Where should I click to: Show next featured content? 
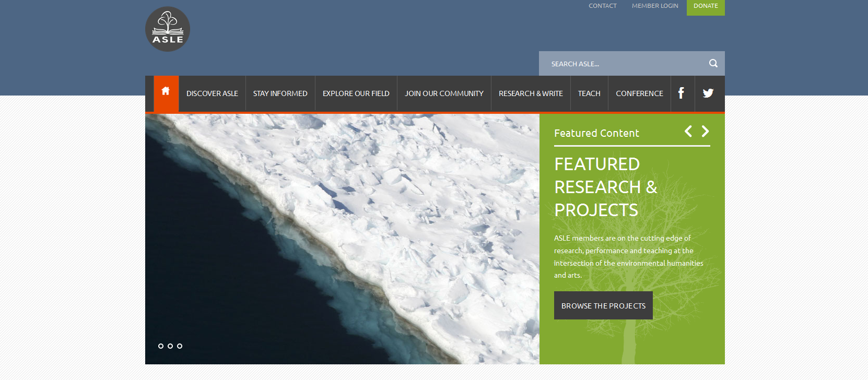705,131
